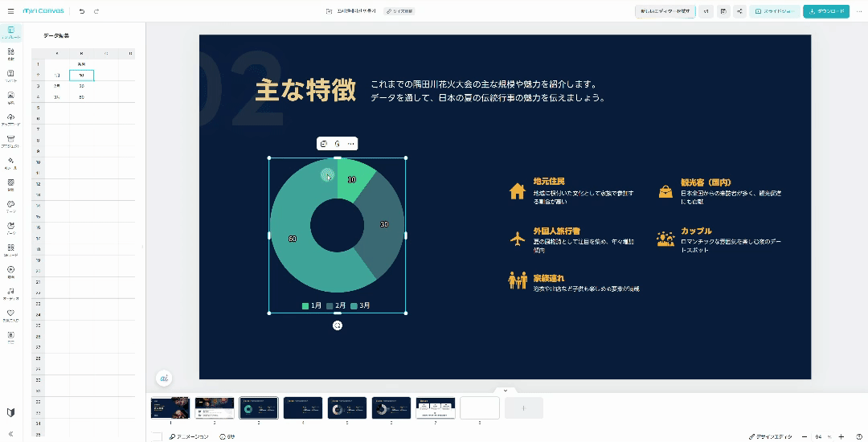Image resolution: width=868 pixels, height=442 pixels.
Task: Click the 2月 legend entry
Action: (336, 305)
